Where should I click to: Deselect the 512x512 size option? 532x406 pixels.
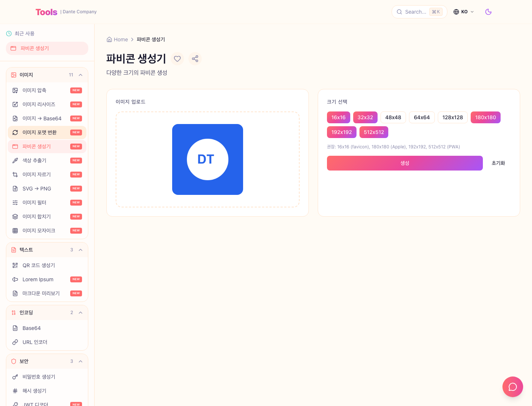tap(374, 132)
